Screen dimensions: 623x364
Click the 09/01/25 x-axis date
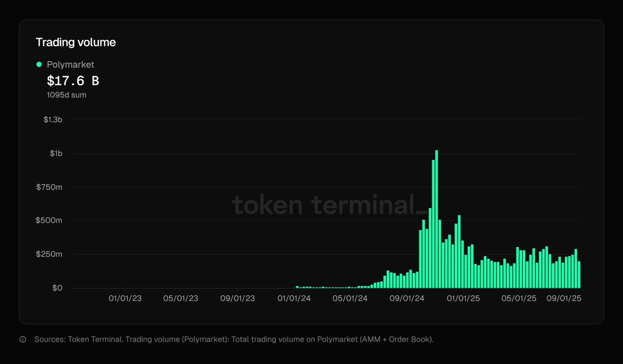click(x=564, y=299)
